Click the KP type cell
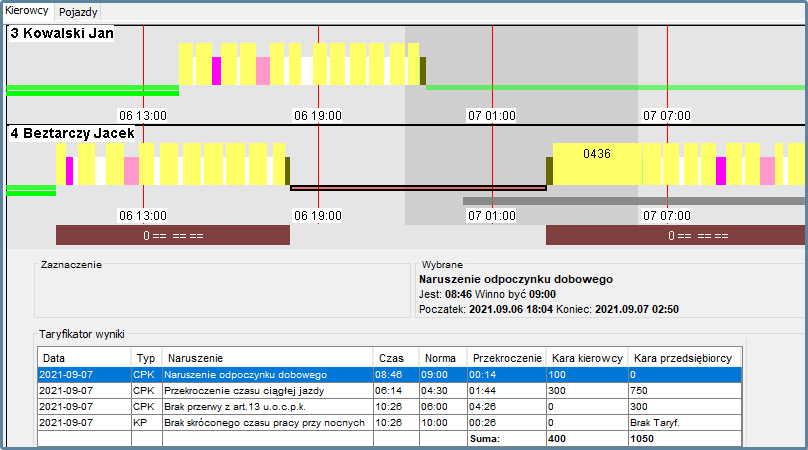Image resolution: width=808 pixels, height=450 pixels. pos(146,423)
